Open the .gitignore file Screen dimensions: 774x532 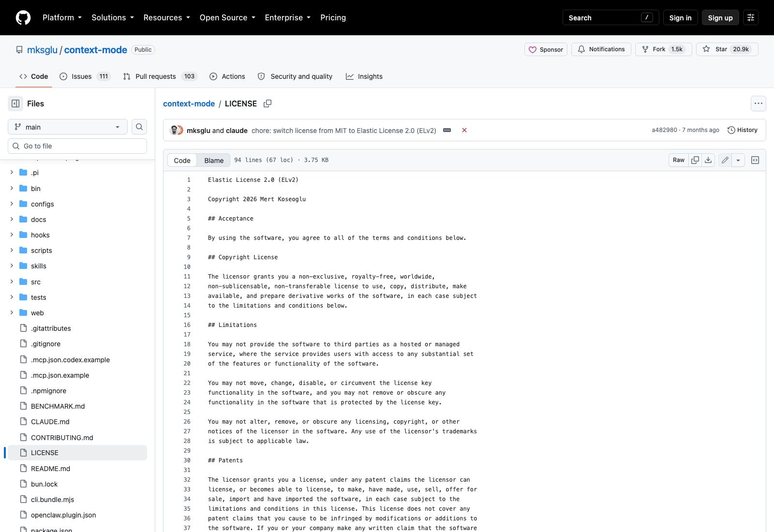(45, 344)
